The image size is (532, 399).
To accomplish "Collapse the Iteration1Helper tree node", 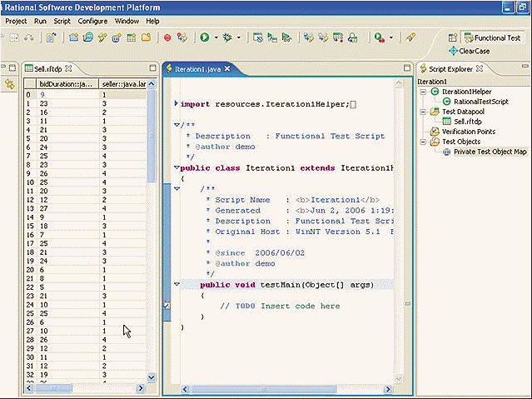I will click(423, 92).
